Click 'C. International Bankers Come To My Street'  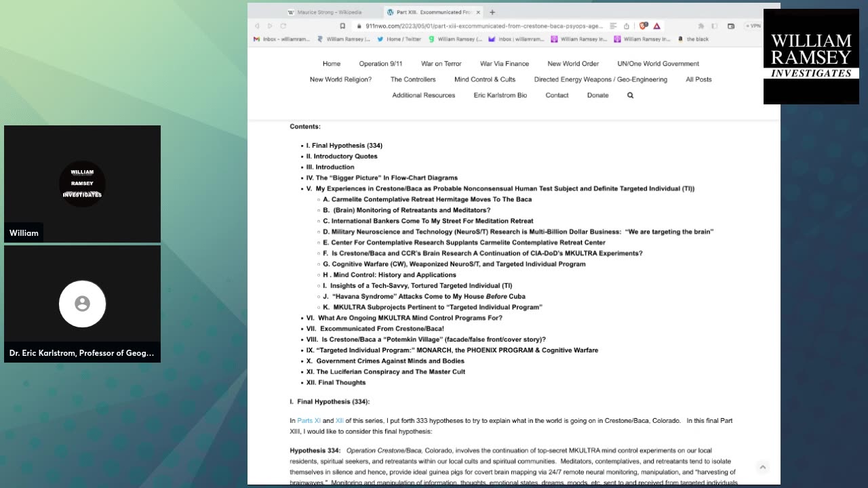click(428, 221)
